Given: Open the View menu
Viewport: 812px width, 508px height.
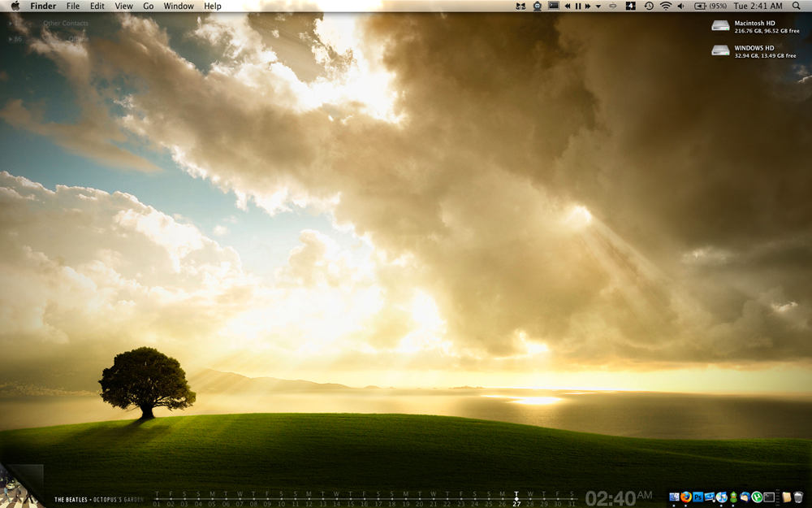Looking at the screenshot, I should (x=123, y=7).
